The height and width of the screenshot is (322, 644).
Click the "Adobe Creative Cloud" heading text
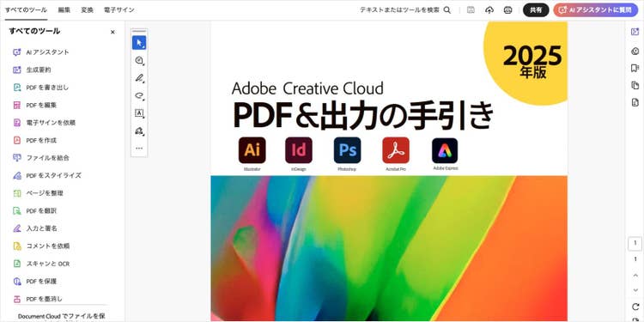pos(307,88)
